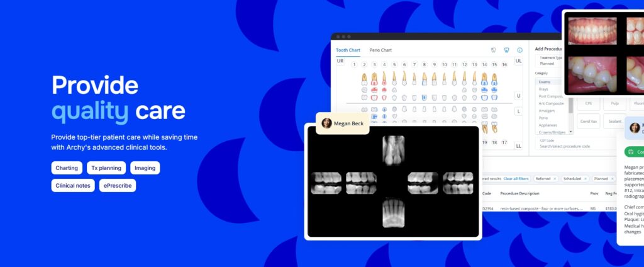Select tooth number 19 in lower row
644x267 pixels.
click(484, 142)
